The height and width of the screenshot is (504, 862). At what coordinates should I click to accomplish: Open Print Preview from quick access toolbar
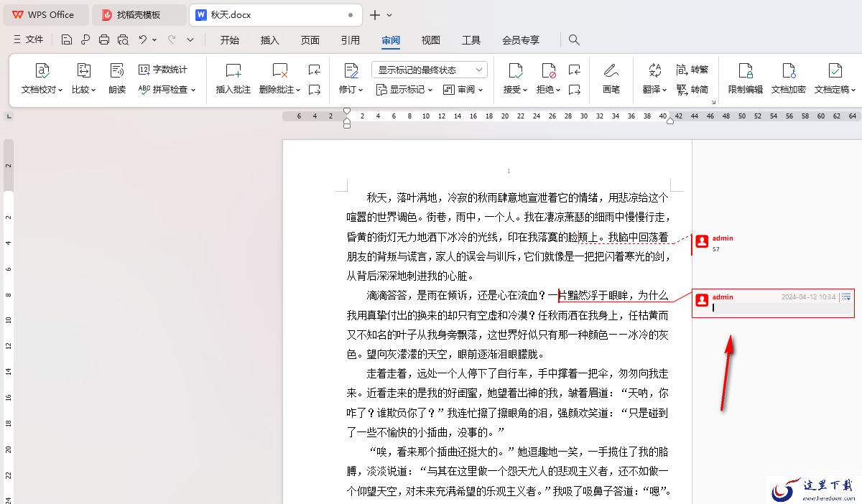tap(123, 40)
